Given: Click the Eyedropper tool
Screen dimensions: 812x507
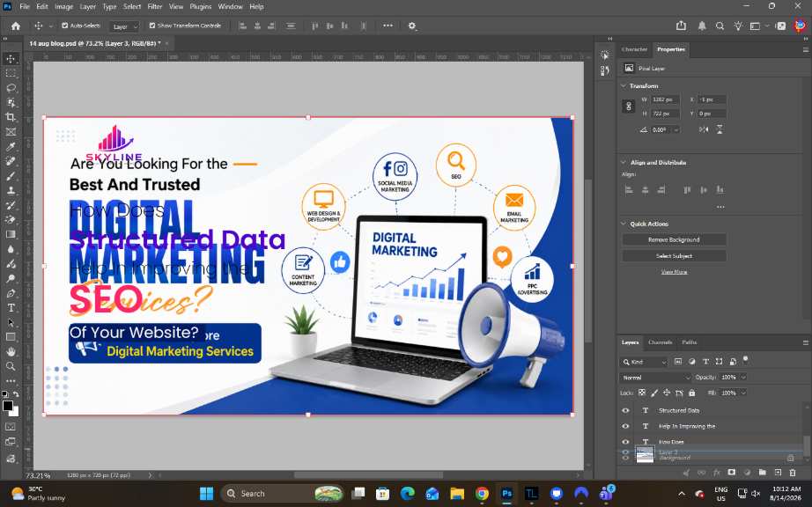Looking at the screenshot, I should pyautogui.click(x=11, y=146).
